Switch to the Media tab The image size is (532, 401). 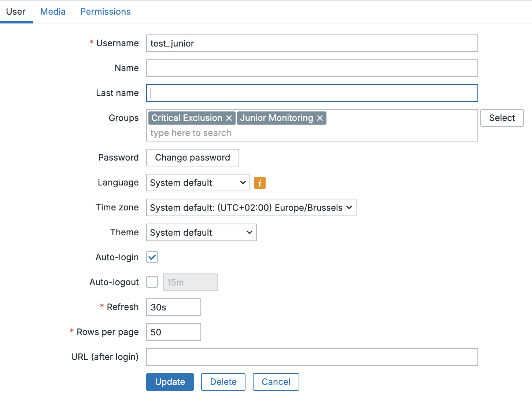[x=53, y=11]
